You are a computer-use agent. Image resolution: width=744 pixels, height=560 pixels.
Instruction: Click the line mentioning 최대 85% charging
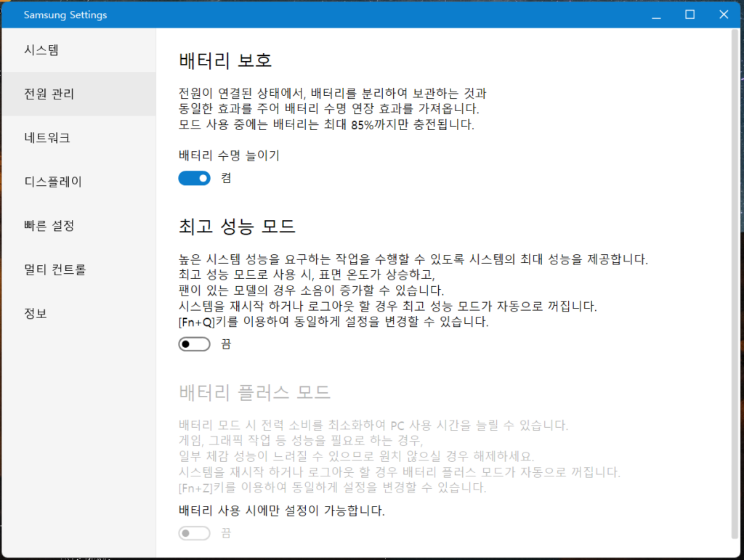click(x=326, y=125)
